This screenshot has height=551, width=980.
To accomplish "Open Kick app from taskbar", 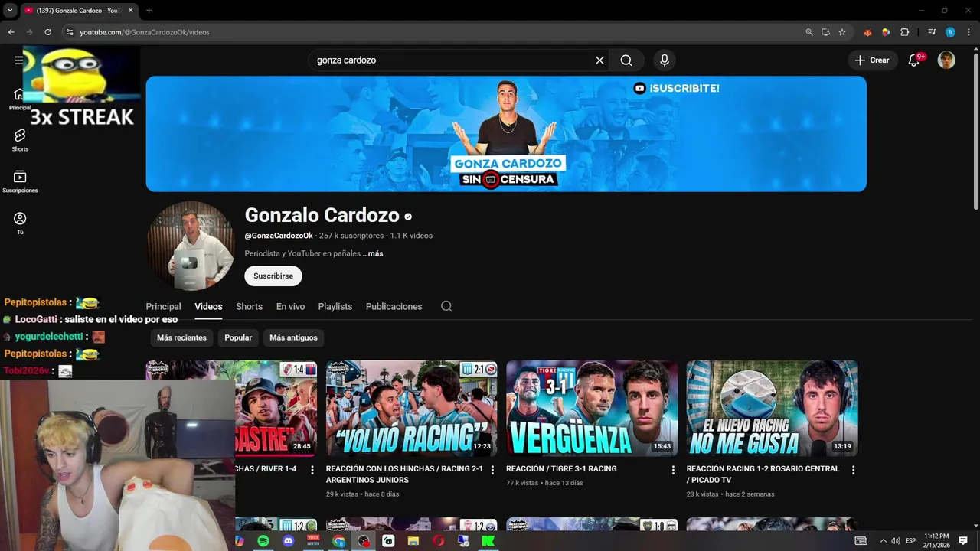I will pyautogui.click(x=488, y=541).
